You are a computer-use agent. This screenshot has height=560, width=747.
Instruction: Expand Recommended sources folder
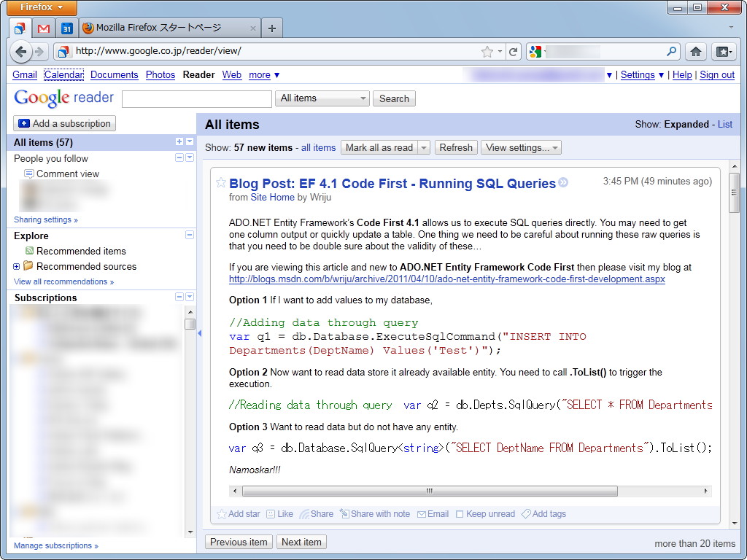coord(16,266)
